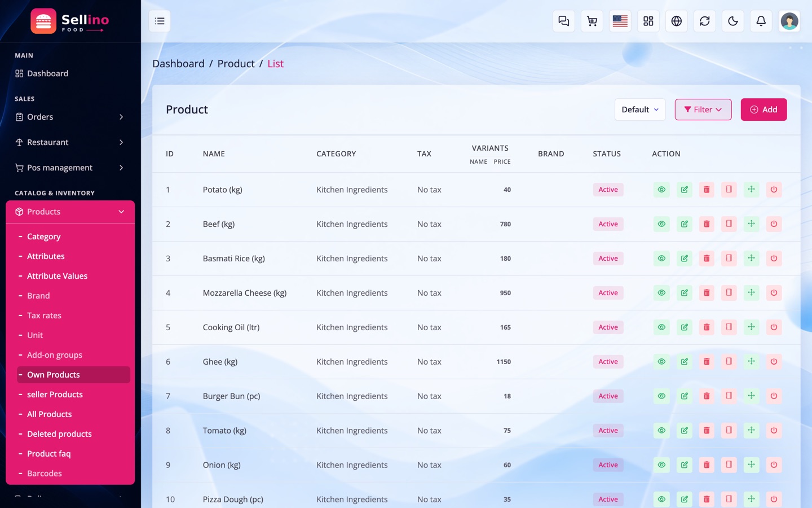Viewport: 812px width, 508px height.
Task: Expand the Restaurant sidebar menu
Action: [70, 142]
